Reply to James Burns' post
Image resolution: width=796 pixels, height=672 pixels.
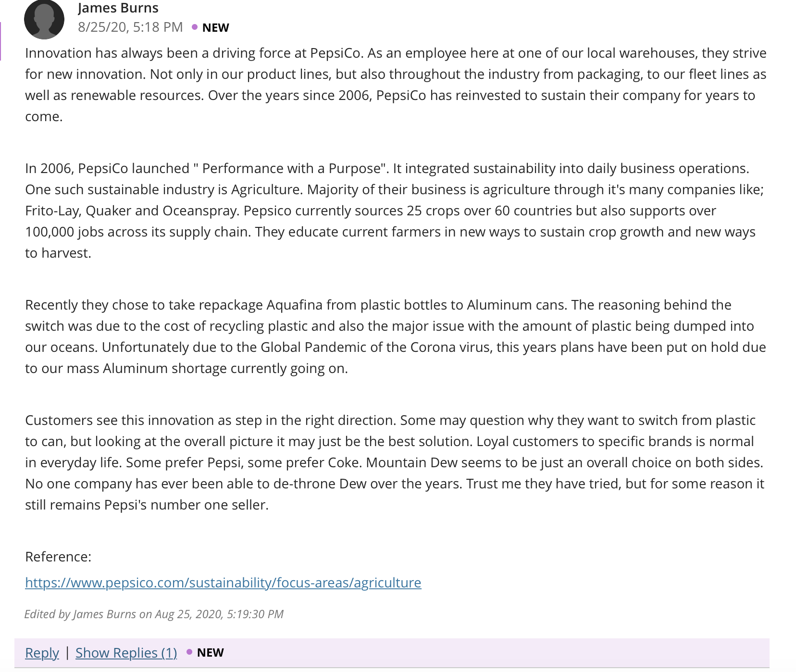click(x=42, y=652)
